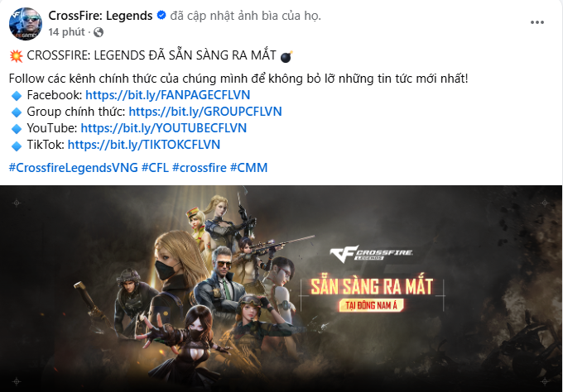The image size is (563, 392).
Task: Click the blue verified badge icon
Action: [x=161, y=15]
